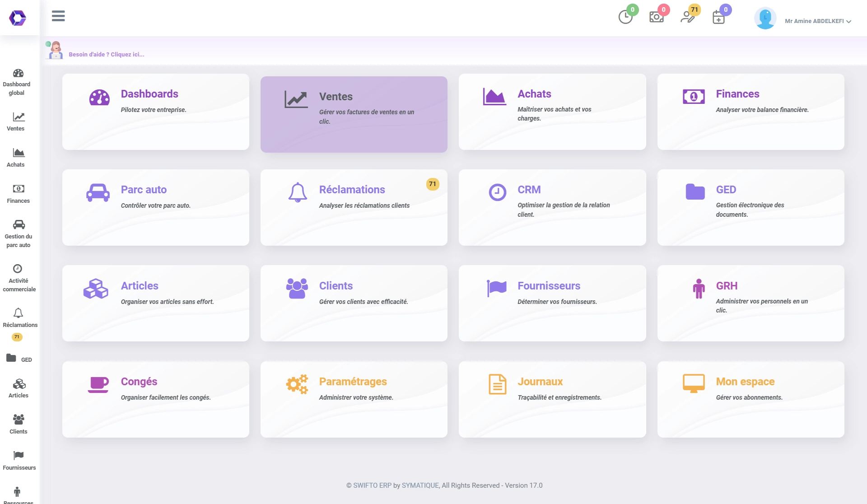Viewport: 867px width, 504px height.
Task: Click the Congés coffee cup card icon
Action: 98,385
